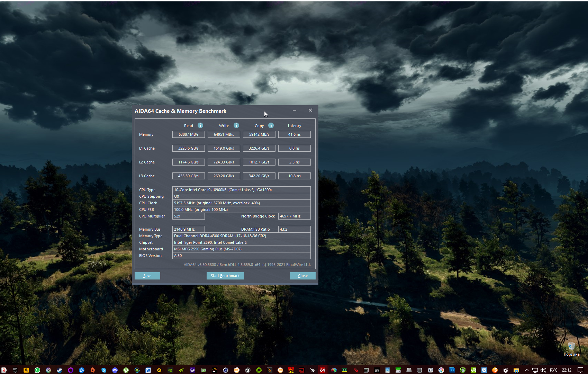Open WhatsApp from the taskbar

[x=37, y=370]
